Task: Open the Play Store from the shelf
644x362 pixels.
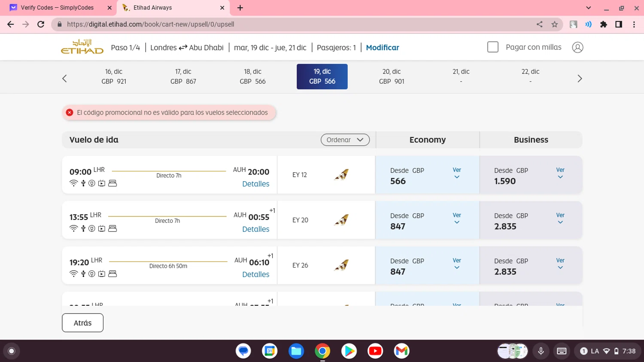Action: tap(349, 351)
